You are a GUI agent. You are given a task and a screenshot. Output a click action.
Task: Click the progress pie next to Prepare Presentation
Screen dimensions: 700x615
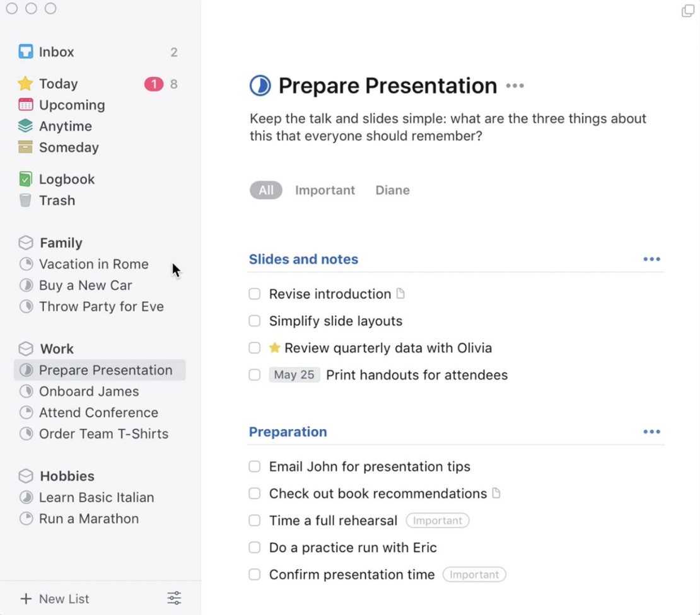pyautogui.click(x=260, y=85)
